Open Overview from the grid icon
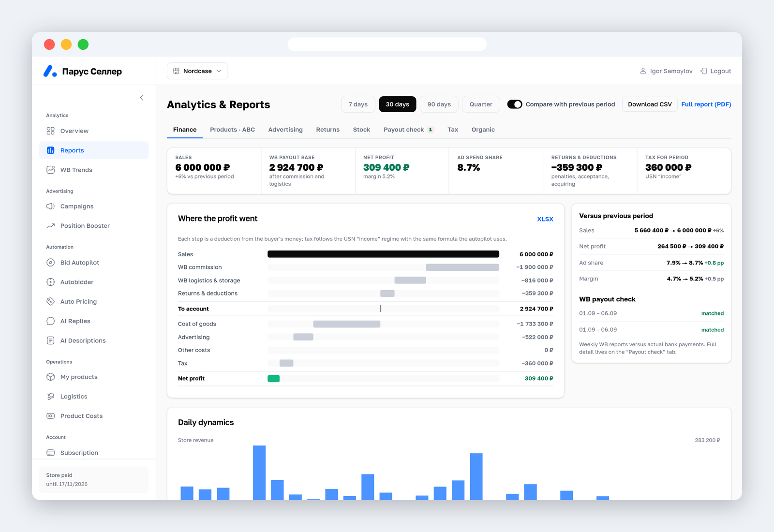The image size is (774, 532). pos(50,131)
